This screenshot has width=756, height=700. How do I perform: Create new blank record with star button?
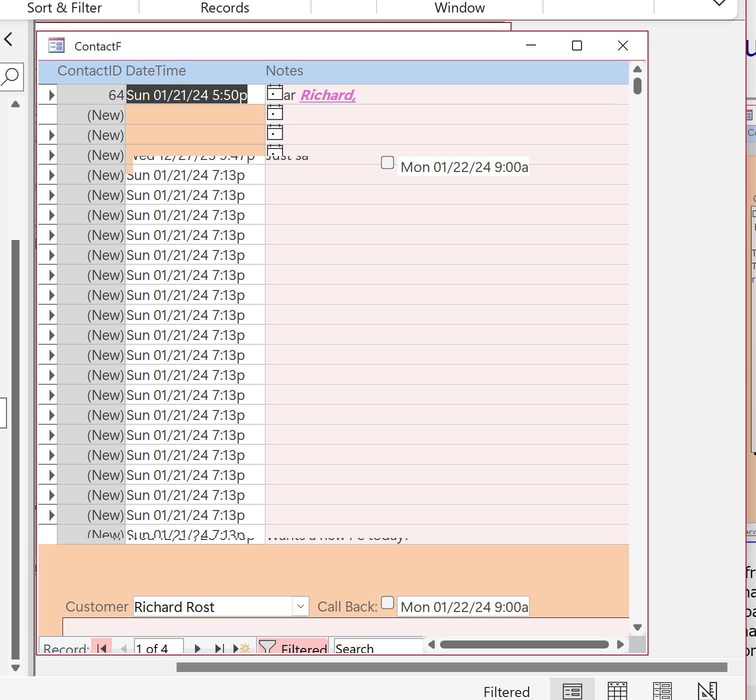tap(242, 648)
